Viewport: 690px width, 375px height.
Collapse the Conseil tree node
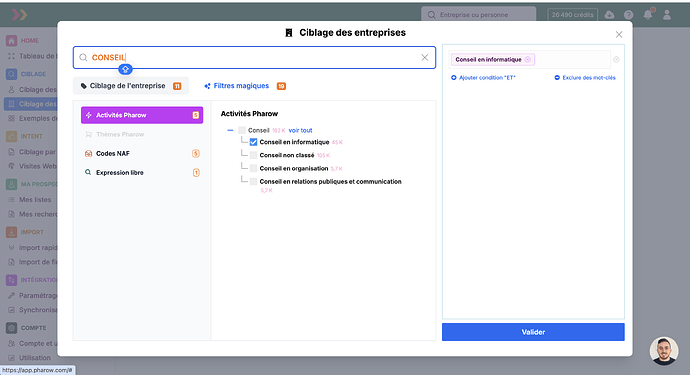click(x=230, y=130)
